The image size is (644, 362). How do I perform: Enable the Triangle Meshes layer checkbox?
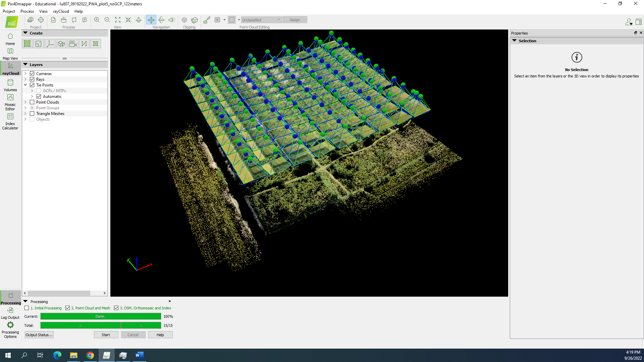coord(32,114)
